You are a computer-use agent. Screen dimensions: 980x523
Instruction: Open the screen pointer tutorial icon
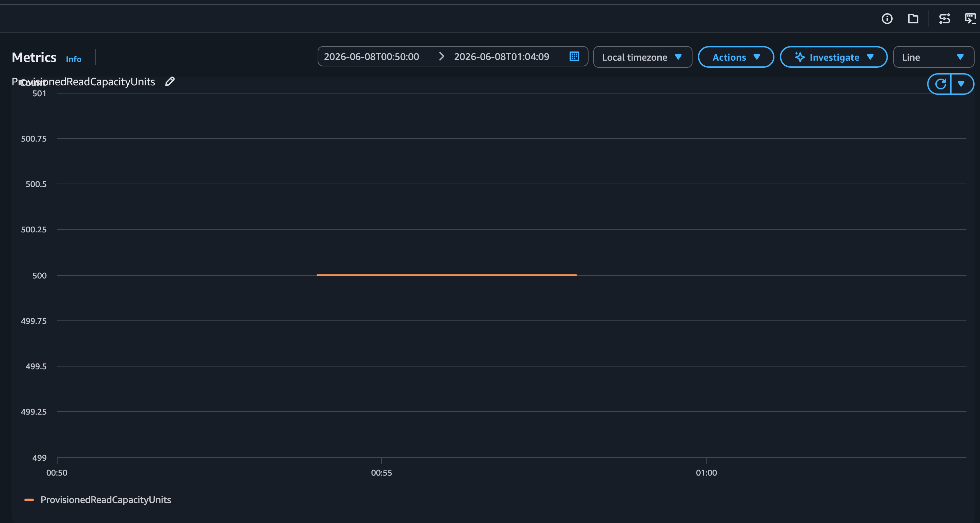[971, 18]
